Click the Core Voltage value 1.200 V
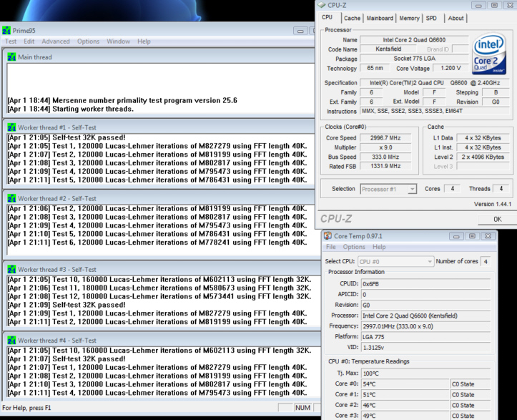The height and width of the screenshot is (420, 517). pyautogui.click(x=450, y=68)
